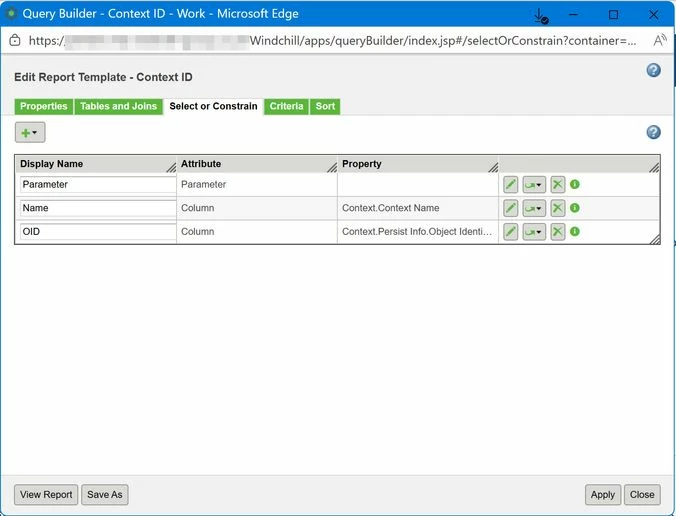This screenshot has width=676, height=516.
Task: Open the Sort tab
Action: [x=325, y=106]
